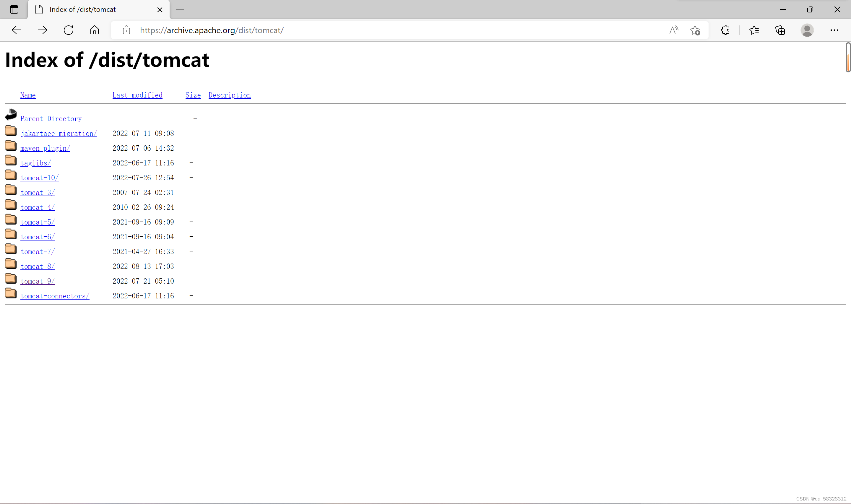The height and width of the screenshot is (504, 851).
Task: Click the Refresh page icon
Action: click(69, 30)
